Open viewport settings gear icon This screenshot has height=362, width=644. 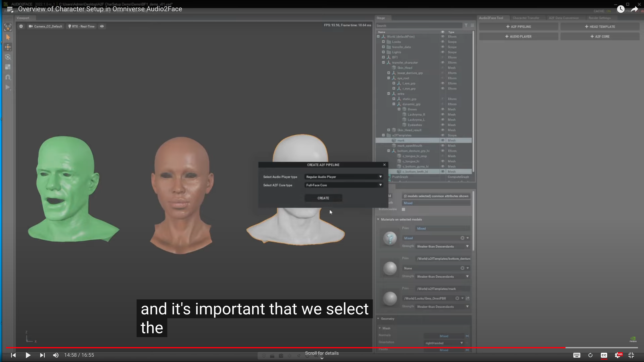21,26
